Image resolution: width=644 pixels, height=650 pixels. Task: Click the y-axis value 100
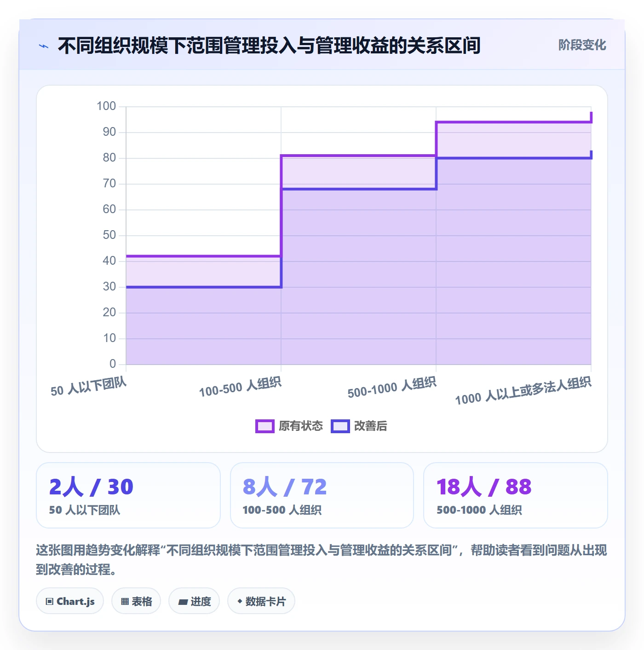click(x=106, y=106)
